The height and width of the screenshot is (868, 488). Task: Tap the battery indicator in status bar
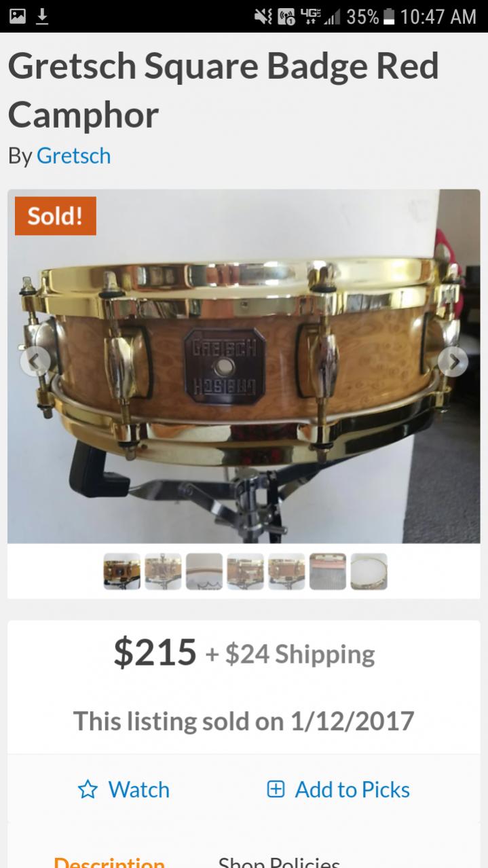click(x=389, y=16)
